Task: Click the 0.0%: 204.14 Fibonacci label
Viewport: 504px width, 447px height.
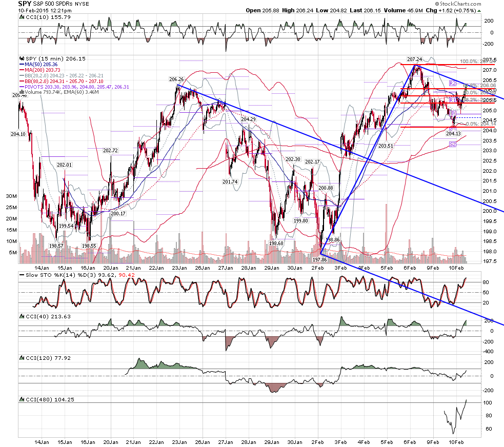Action: tap(481, 124)
